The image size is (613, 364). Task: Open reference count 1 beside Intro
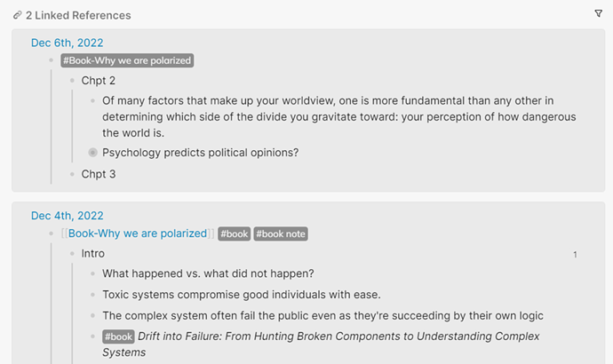pyautogui.click(x=575, y=255)
